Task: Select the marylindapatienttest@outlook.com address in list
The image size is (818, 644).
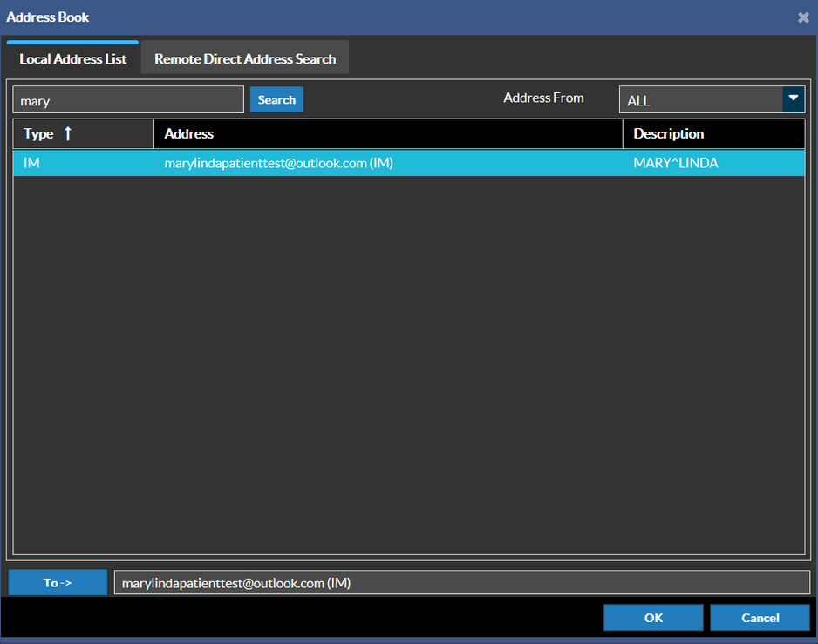Action: click(278, 163)
